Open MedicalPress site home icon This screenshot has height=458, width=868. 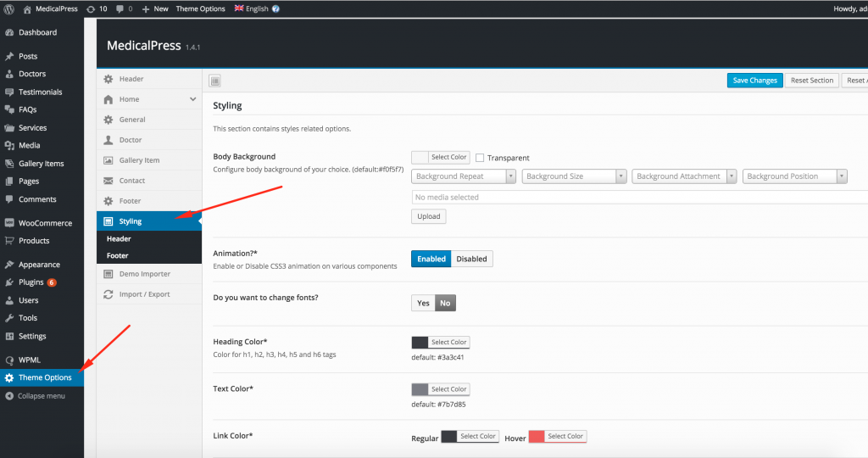point(27,9)
